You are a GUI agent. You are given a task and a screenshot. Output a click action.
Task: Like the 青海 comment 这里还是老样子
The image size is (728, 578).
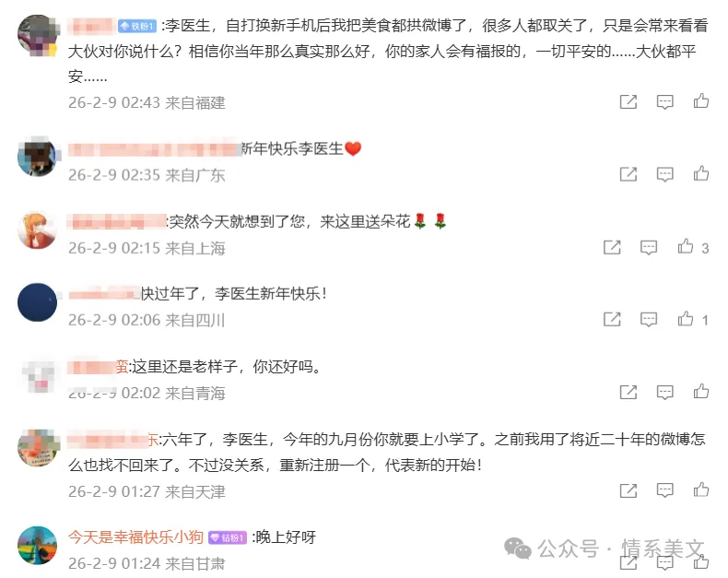[701, 391]
